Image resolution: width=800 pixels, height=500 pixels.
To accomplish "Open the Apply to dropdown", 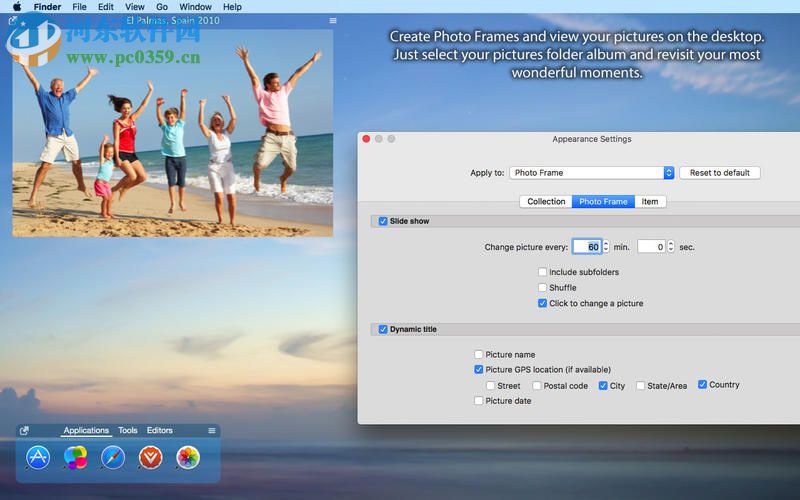I will click(x=592, y=172).
